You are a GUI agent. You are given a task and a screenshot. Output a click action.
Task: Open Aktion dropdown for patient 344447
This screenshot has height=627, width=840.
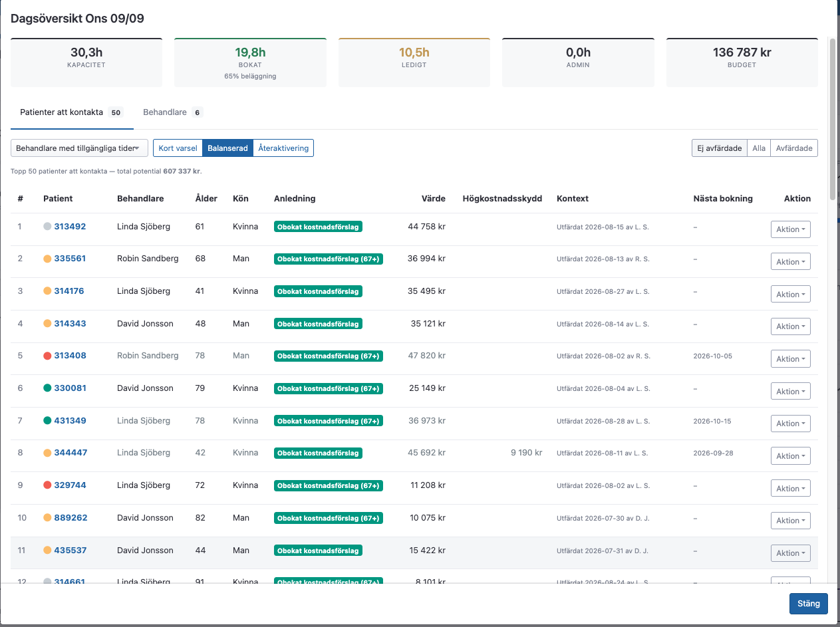pos(790,456)
